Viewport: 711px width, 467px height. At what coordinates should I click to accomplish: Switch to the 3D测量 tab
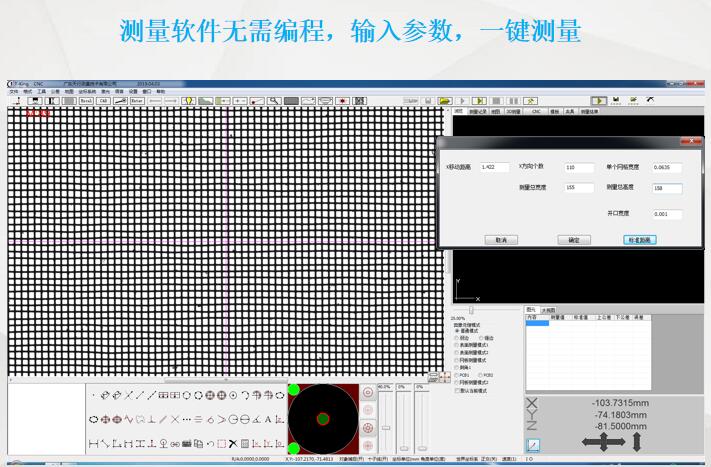coord(512,112)
